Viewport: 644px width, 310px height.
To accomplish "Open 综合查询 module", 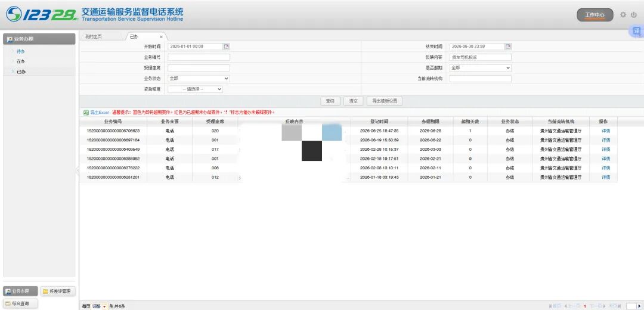I will tap(20, 303).
